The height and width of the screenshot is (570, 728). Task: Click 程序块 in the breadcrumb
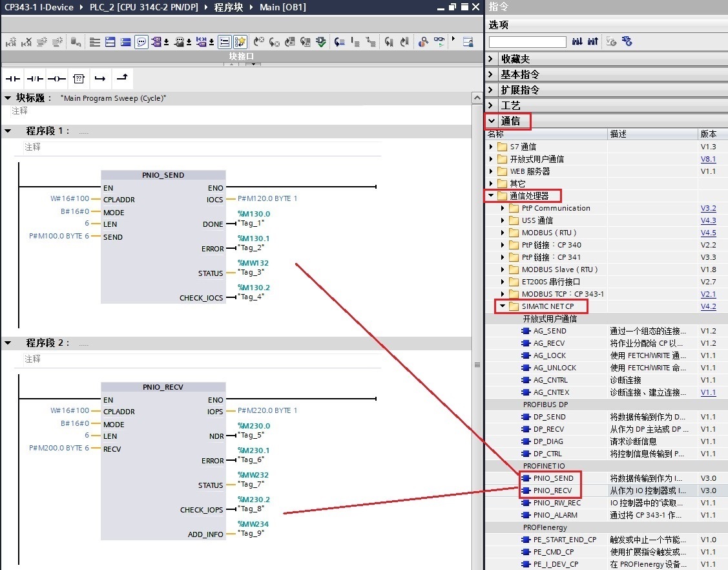tap(229, 7)
